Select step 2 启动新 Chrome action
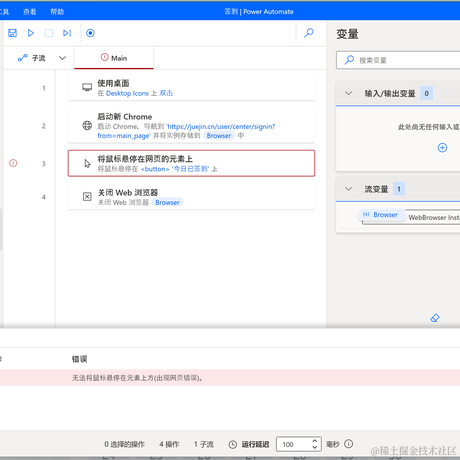Screen dimensions: 460x460 pyautogui.click(x=191, y=126)
